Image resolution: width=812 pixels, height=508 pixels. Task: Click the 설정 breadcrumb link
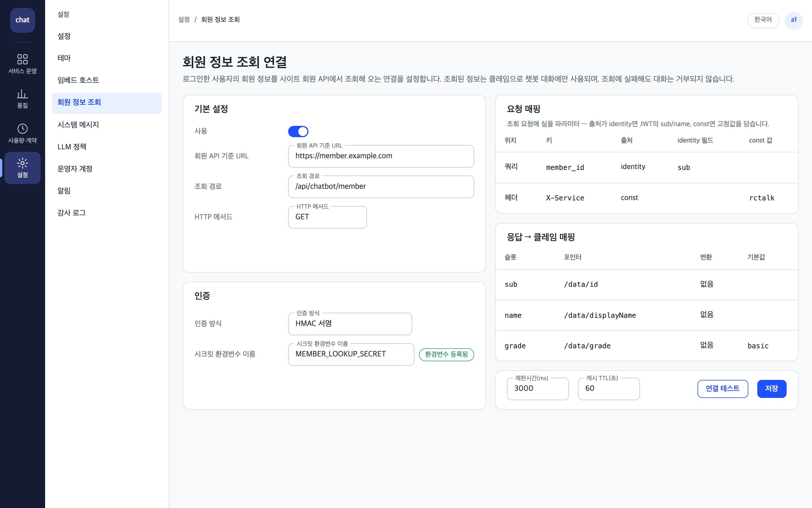184,20
